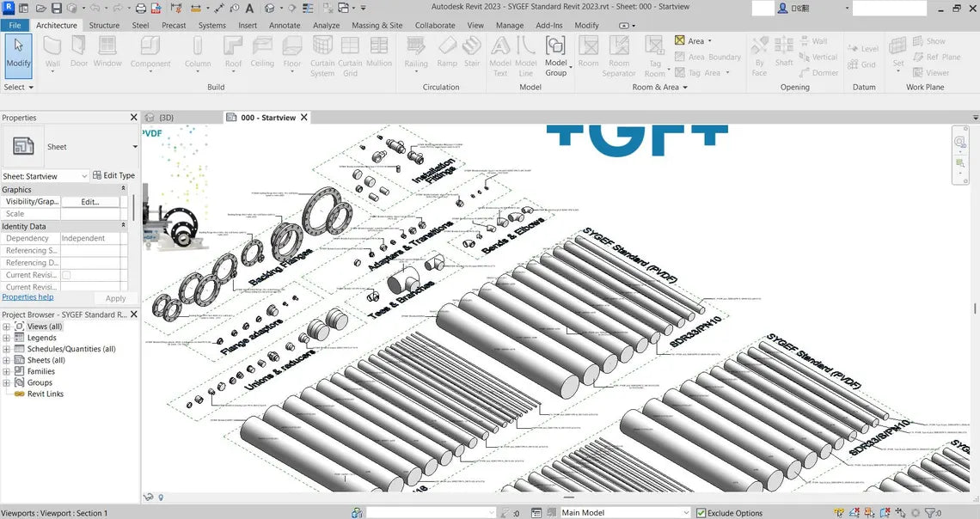This screenshot has height=519, width=980.
Task: Collapse the Identity Data section
Action: click(x=123, y=225)
